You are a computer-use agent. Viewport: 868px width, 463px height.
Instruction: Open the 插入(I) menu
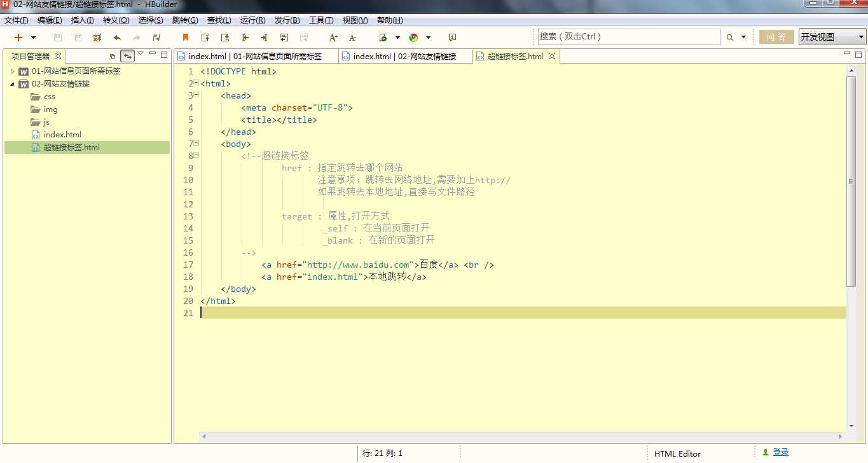click(x=82, y=20)
